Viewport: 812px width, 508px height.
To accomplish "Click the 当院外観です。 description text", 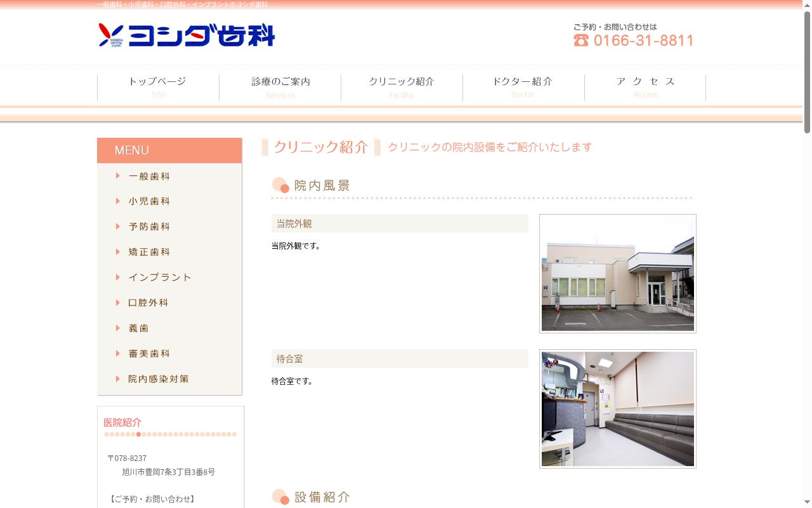I will (296, 246).
